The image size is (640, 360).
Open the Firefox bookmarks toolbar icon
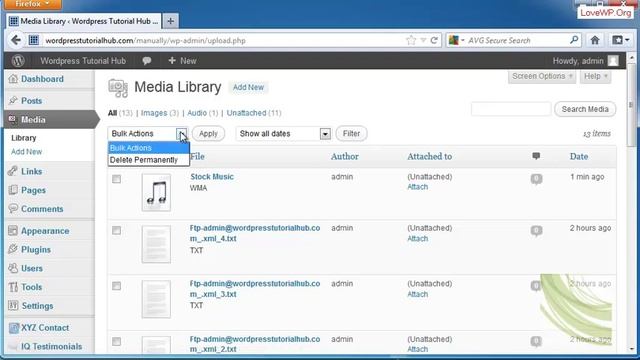coord(620,40)
